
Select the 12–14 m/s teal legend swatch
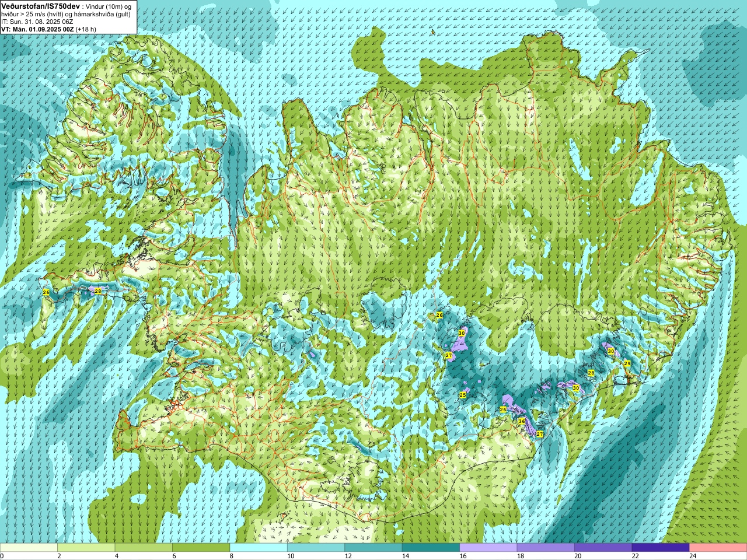[x=373, y=548]
